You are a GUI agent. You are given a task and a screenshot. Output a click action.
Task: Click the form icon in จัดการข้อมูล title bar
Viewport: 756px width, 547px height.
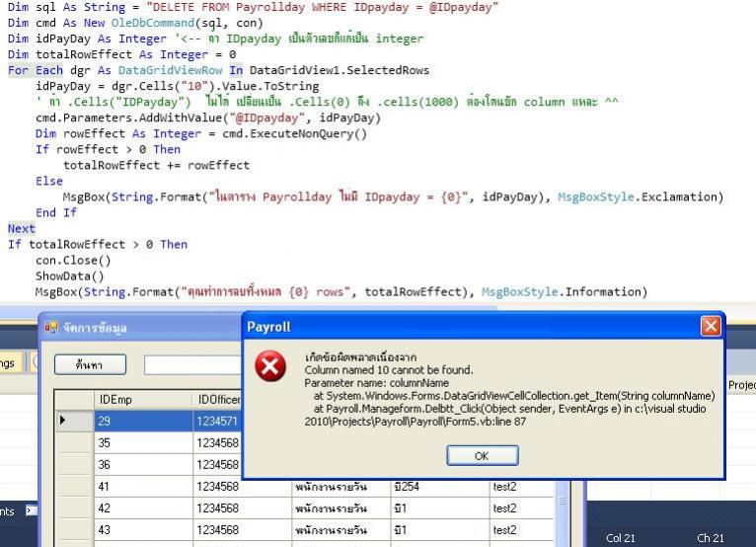point(51,328)
